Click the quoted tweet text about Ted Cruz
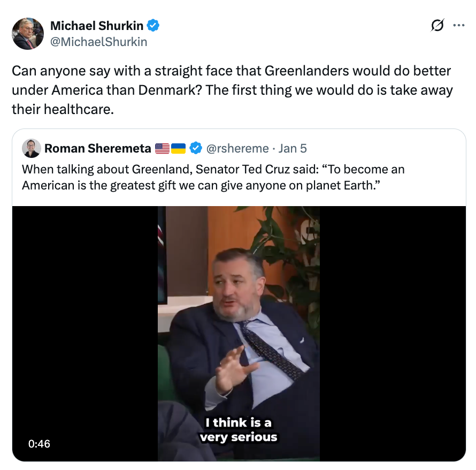The width and height of the screenshot is (476, 470). 213,177
